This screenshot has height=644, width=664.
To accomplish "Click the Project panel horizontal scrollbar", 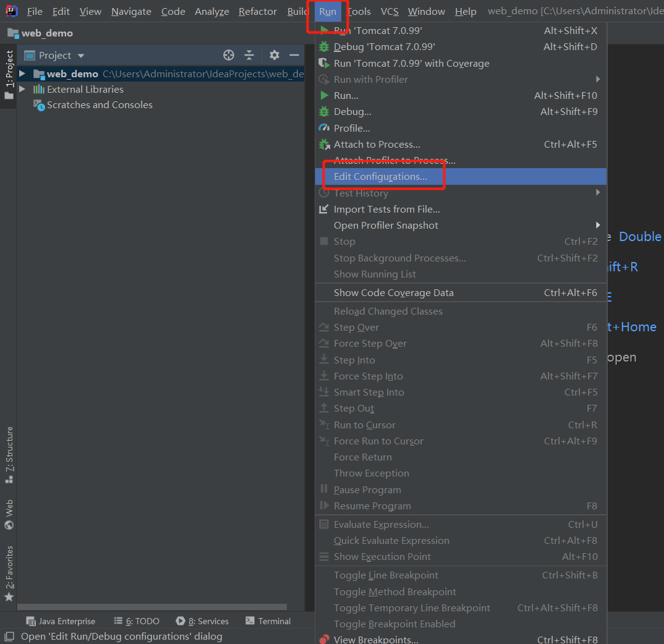I will click(152, 607).
